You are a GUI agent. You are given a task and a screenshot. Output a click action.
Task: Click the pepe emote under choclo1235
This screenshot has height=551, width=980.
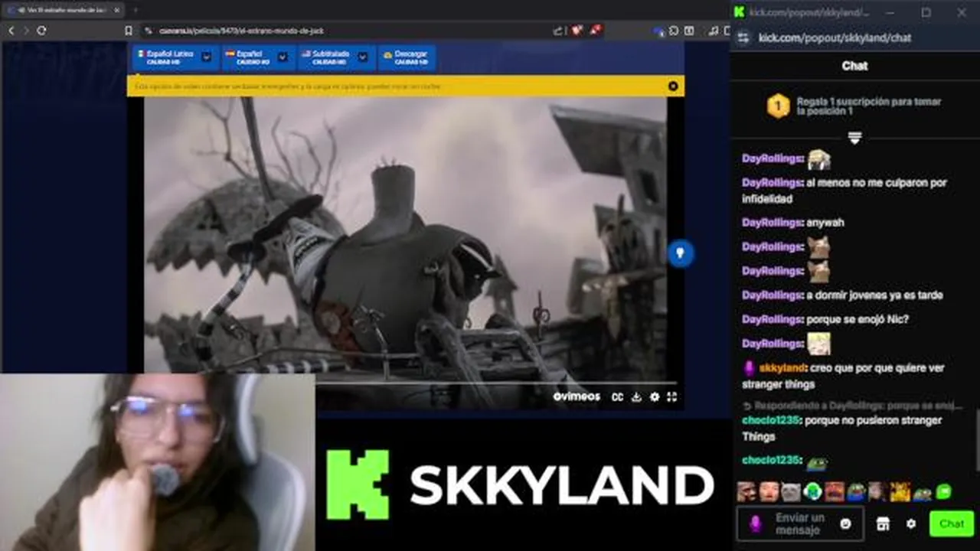(817, 462)
